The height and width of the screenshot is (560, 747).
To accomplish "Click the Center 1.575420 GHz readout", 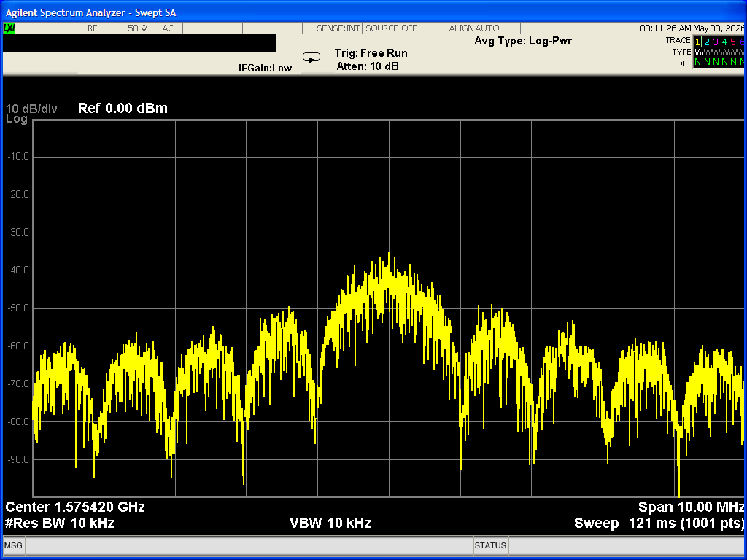I will tap(75, 507).
